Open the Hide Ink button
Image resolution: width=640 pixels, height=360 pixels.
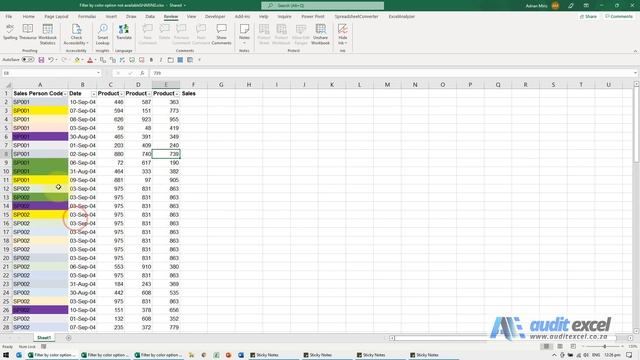[342, 34]
